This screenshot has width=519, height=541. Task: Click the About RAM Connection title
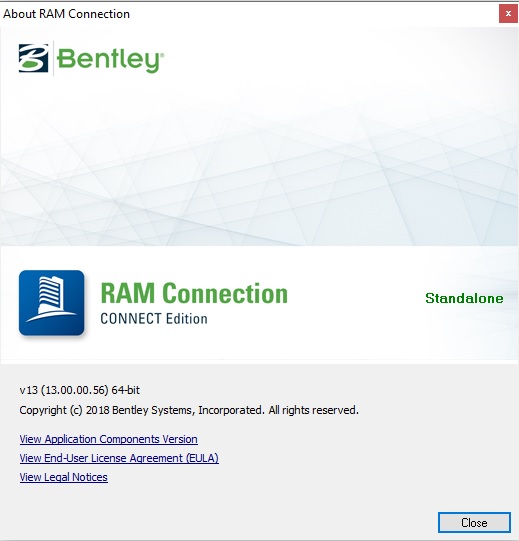[x=66, y=14]
